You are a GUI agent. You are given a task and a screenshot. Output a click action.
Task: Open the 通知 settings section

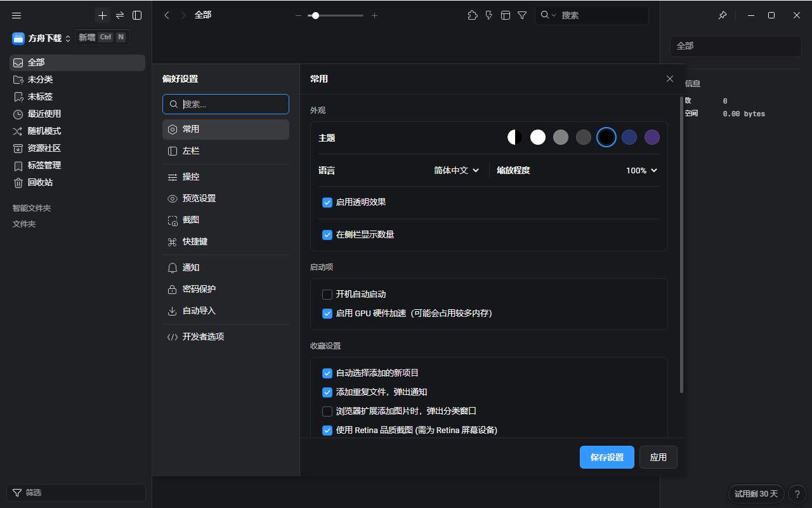coord(190,267)
